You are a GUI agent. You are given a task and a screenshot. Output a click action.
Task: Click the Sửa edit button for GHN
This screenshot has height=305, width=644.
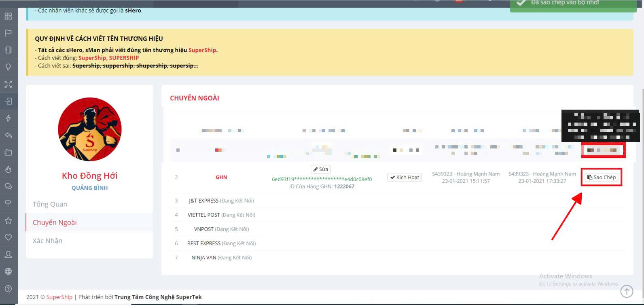321,169
